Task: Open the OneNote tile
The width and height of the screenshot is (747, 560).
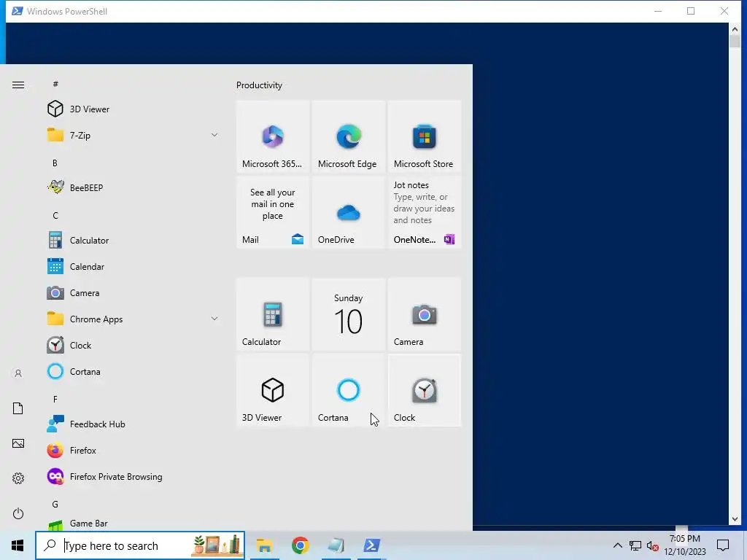Action: [x=425, y=212]
